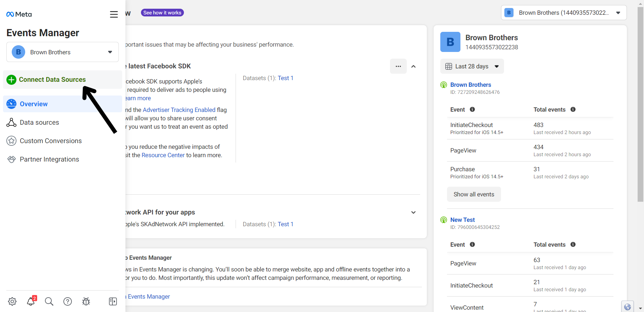The image size is (644, 312).
Task: Click the Brown Brothers blue B avatar in the right card
Action: pos(450,42)
